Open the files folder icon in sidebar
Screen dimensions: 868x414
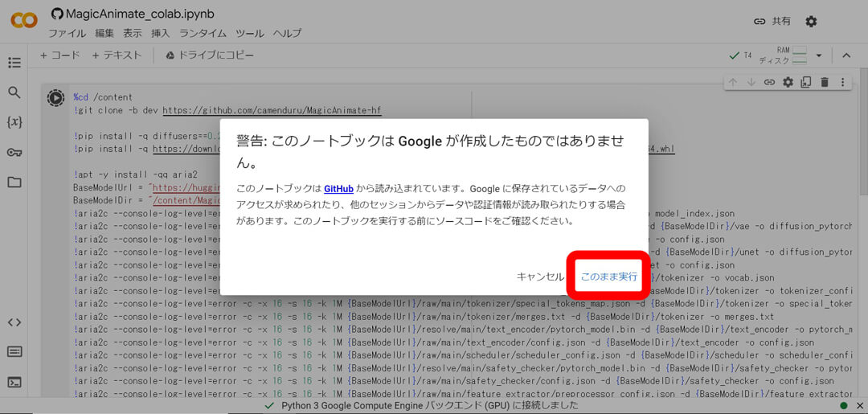(x=14, y=182)
